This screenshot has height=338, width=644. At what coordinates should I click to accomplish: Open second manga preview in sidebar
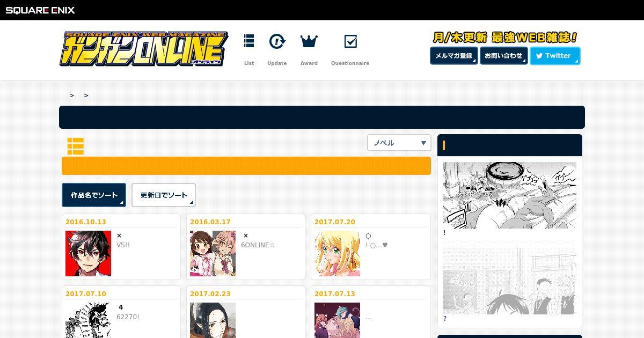(510, 281)
